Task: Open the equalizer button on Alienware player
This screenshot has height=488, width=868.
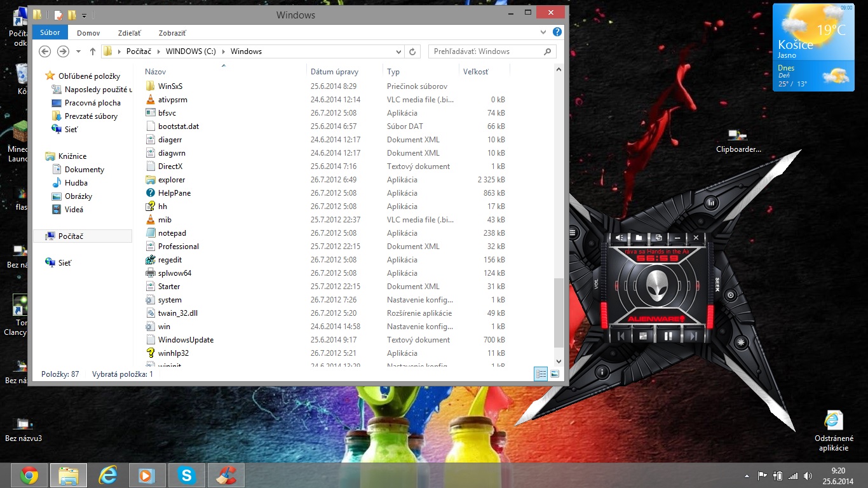Action: coord(711,203)
